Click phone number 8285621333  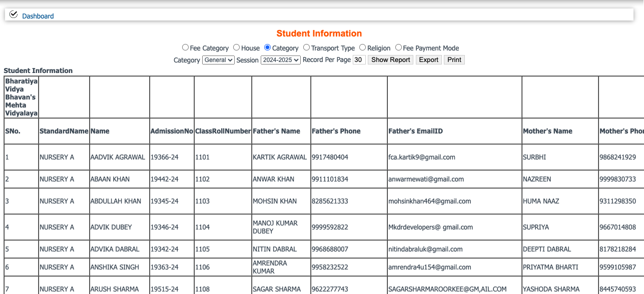330,201
